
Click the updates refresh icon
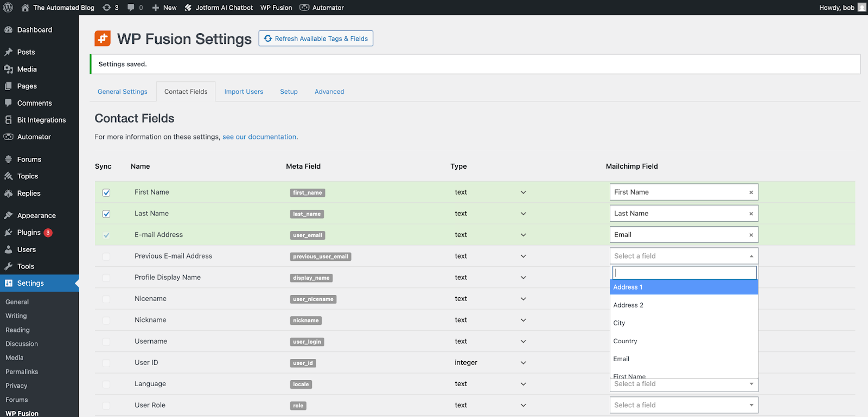click(x=107, y=8)
